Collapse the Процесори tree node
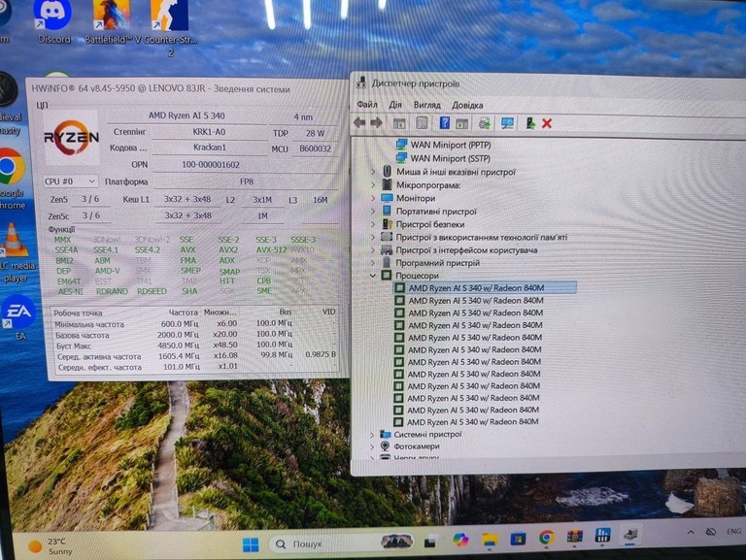The height and width of the screenshot is (560, 746). (373, 276)
